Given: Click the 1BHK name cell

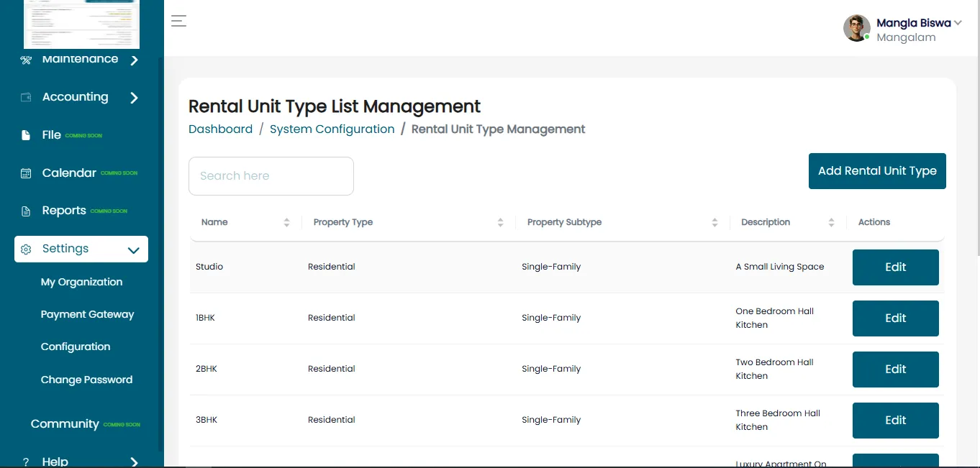Looking at the screenshot, I should [205, 318].
